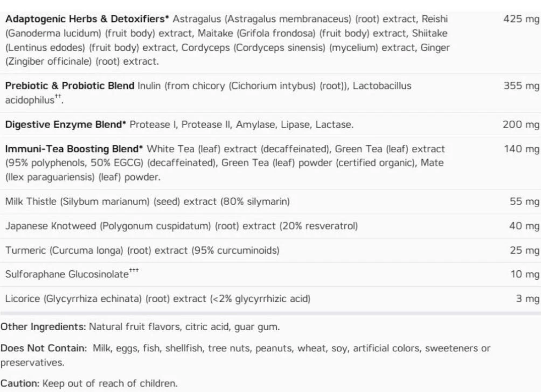Image resolution: width=541 pixels, height=392 pixels.
Task: Click the 55 mg amount
Action: [x=524, y=201]
